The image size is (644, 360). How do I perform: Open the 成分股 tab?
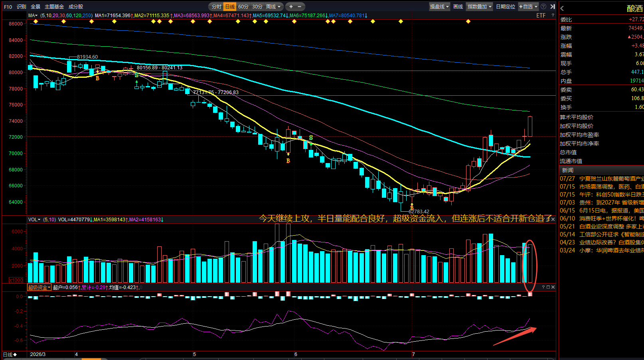click(x=76, y=6)
